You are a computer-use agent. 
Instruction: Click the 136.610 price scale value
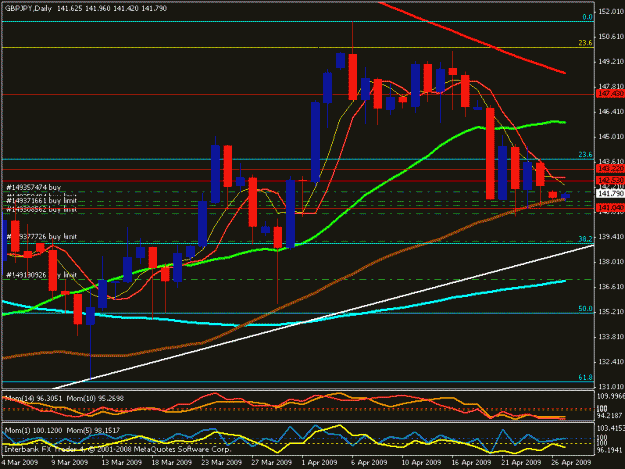[x=611, y=287]
